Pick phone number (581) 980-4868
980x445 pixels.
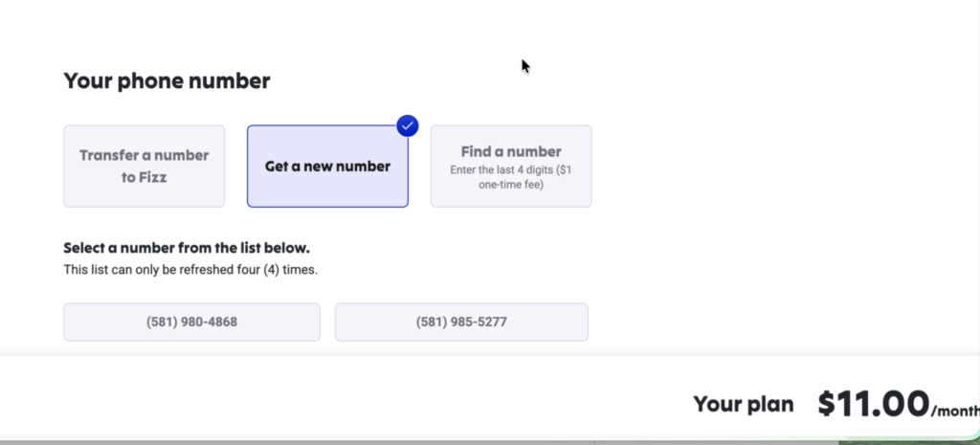pyautogui.click(x=191, y=322)
